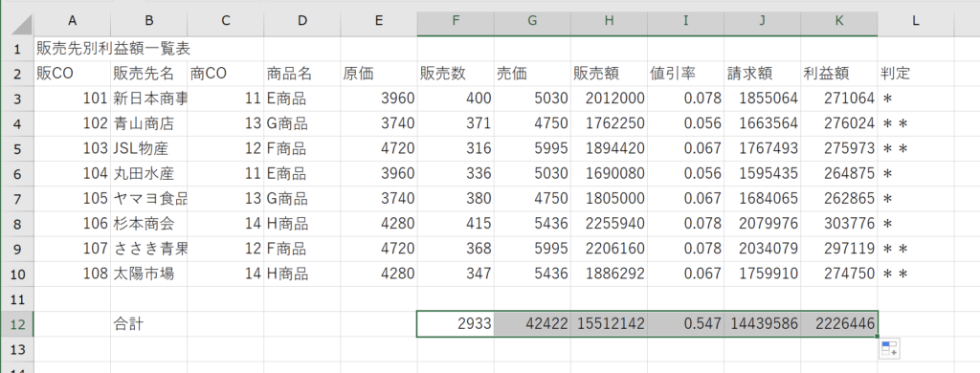Click the 販売先名 header cell
This screenshot has height=373, width=980.
click(x=148, y=74)
